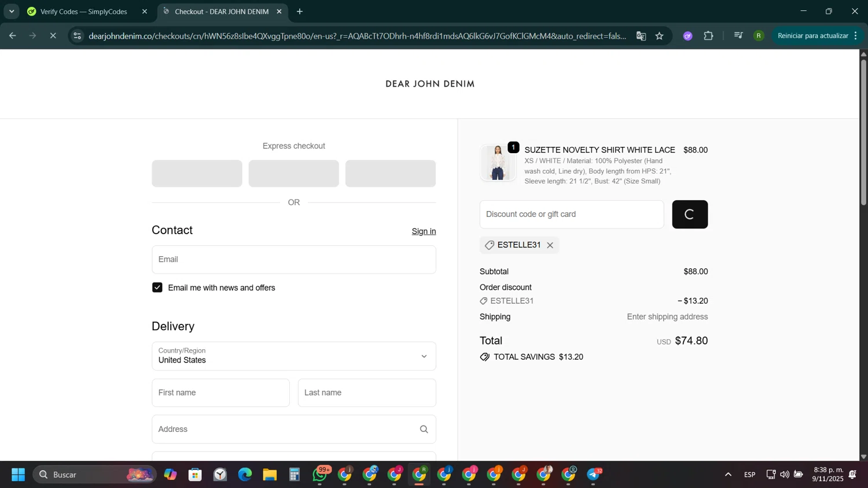Open the notifications bell in system tray
This screenshot has height=488, width=868.
tap(853, 475)
